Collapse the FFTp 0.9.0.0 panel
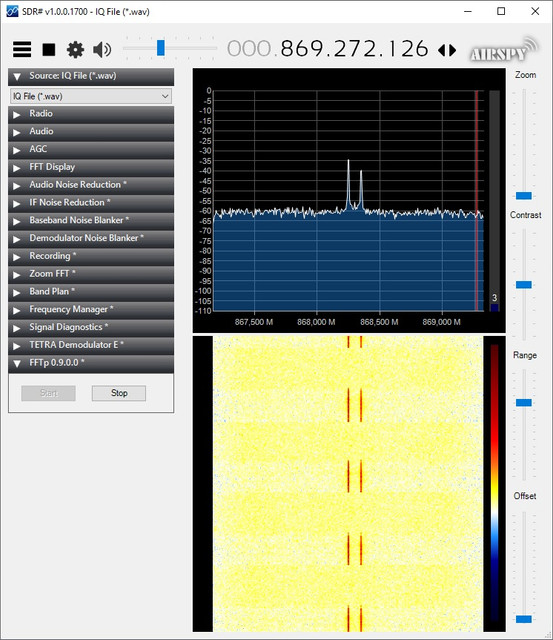This screenshot has width=553, height=640. [x=91, y=363]
